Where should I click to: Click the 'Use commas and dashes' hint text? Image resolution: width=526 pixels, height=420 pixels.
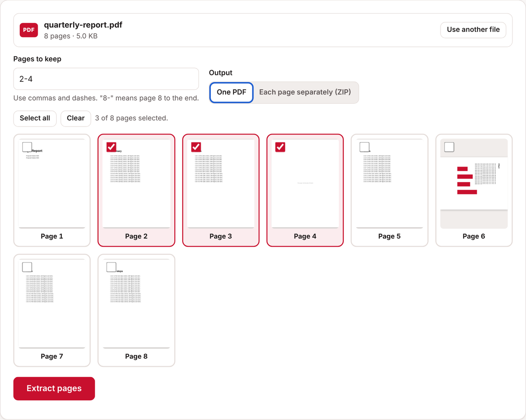pos(106,98)
